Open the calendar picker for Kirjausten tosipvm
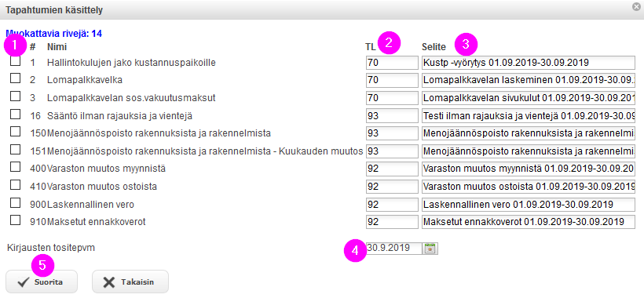 click(x=430, y=248)
